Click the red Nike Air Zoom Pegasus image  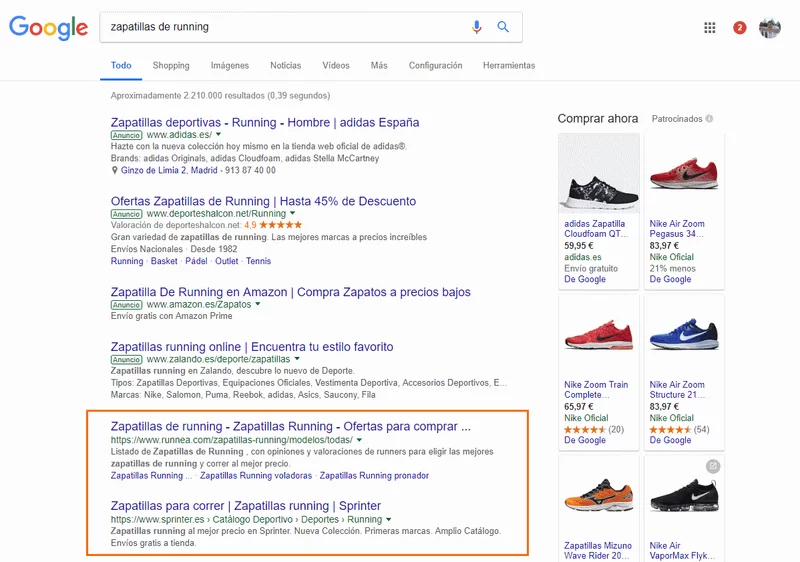pos(684,174)
